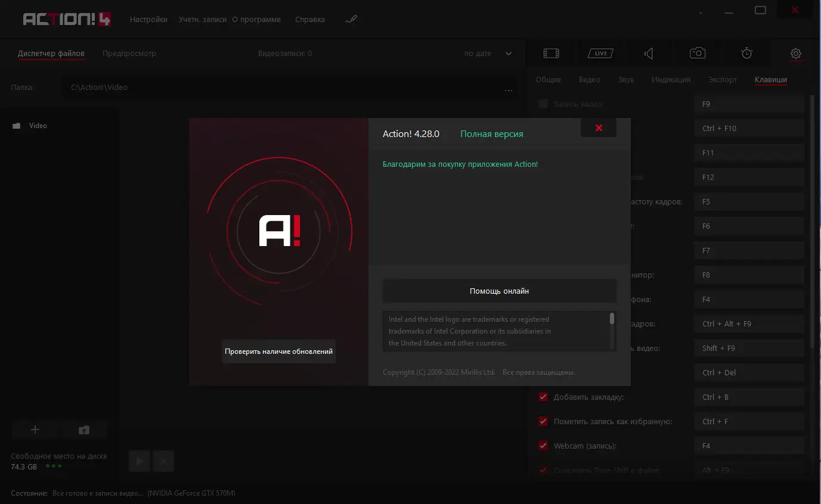Open the Общие settings tab
This screenshot has height=504, width=821.
point(548,80)
